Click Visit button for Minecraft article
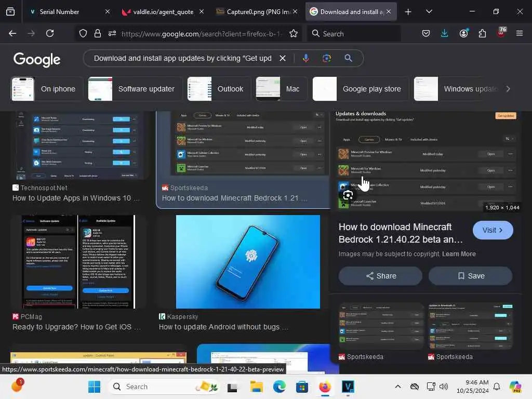The width and height of the screenshot is (532, 399). [493, 230]
